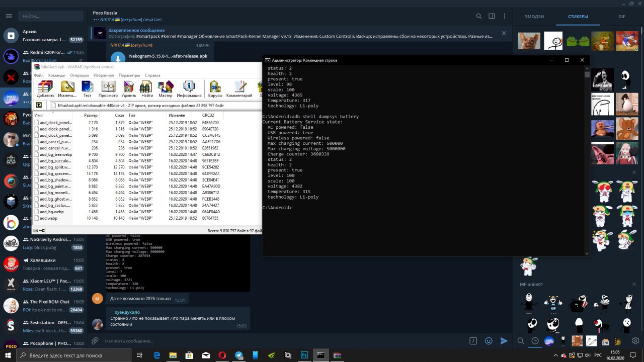The image size is (644, 362).
Task: Sort WinRAR list by Изменён column
Action: tap(183, 115)
